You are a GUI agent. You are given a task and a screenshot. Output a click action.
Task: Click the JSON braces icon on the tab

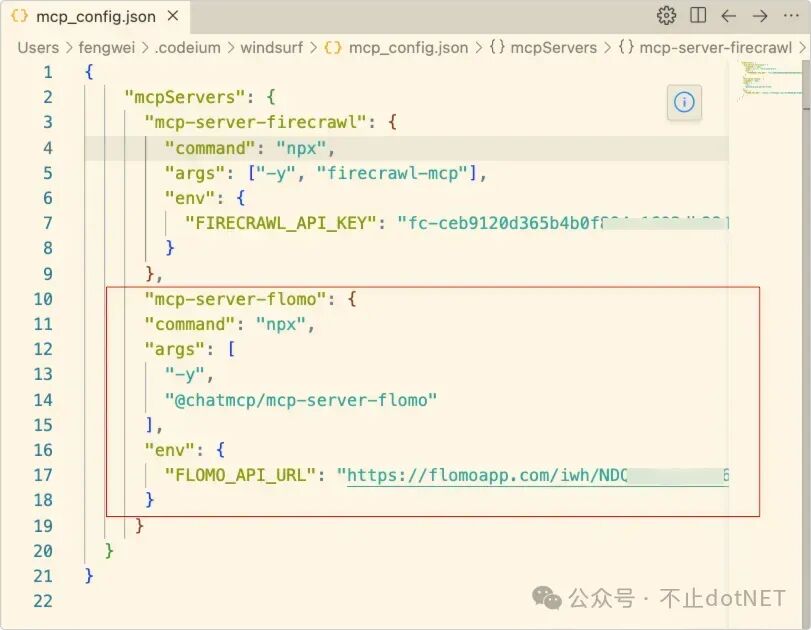pos(19,16)
